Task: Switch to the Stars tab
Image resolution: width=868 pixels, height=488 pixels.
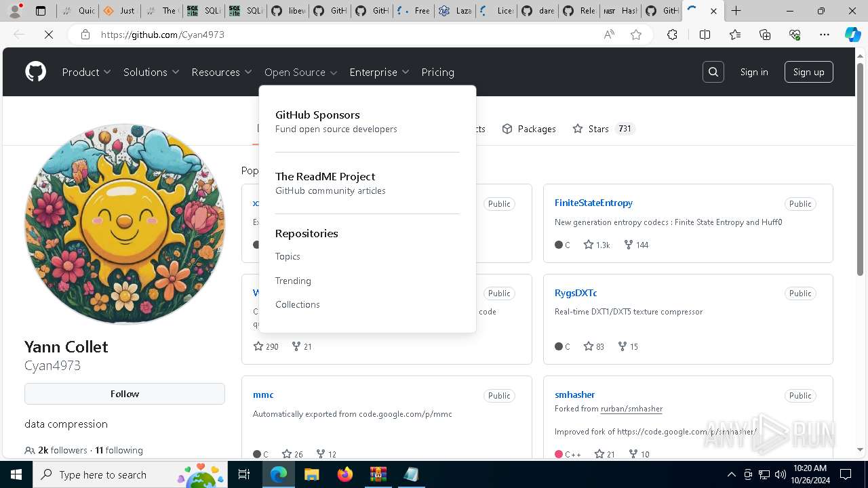Action: pos(604,129)
